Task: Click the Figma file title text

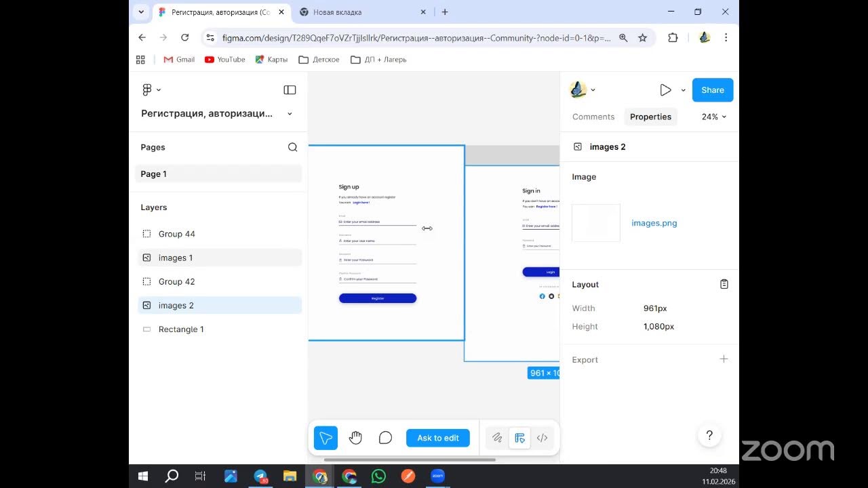Action: pyautogui.click(x=207, y=114)
